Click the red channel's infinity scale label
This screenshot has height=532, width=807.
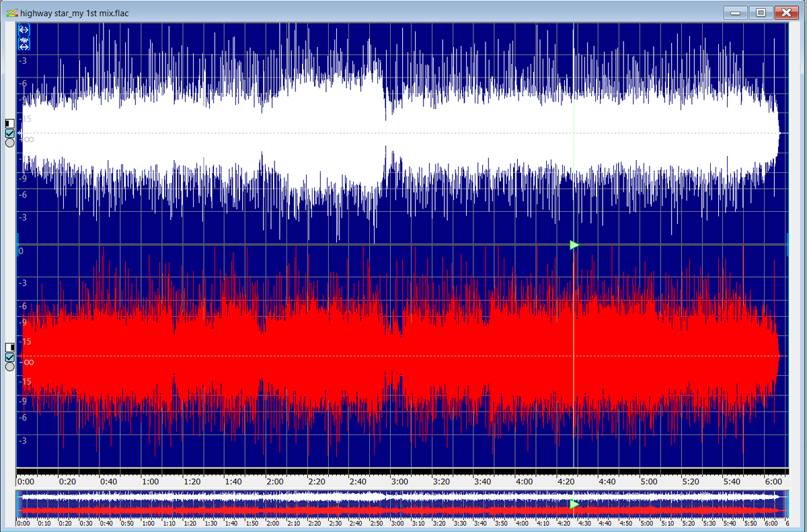point(28,363)
